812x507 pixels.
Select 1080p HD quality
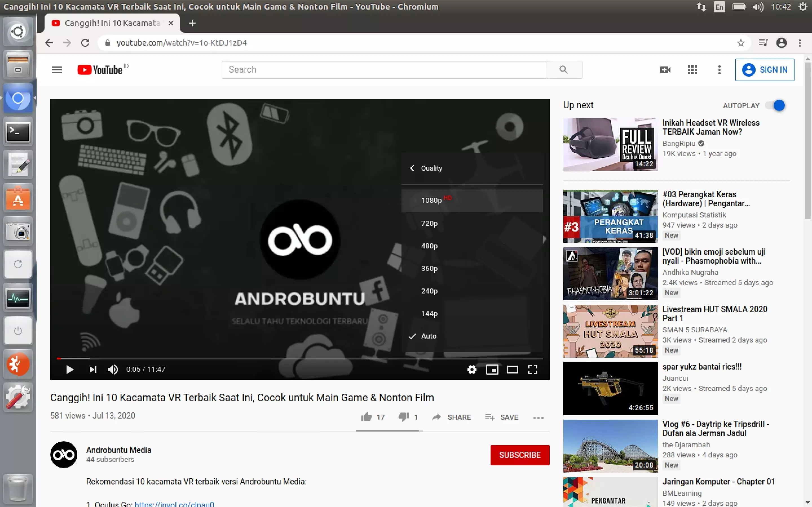point(433,200)
